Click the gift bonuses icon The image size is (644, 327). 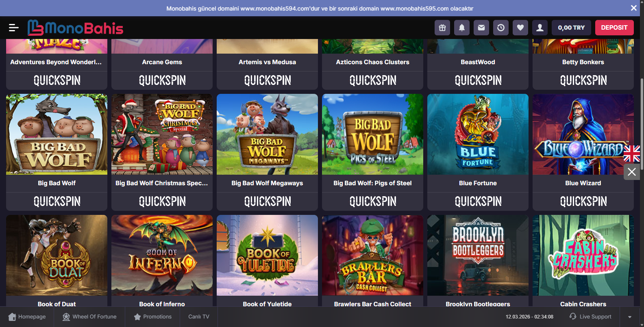click(442, 28)
